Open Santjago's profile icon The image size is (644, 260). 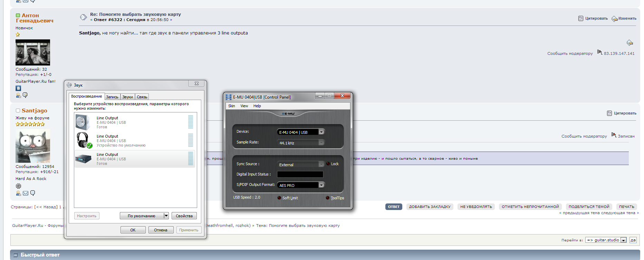(18, 193)
